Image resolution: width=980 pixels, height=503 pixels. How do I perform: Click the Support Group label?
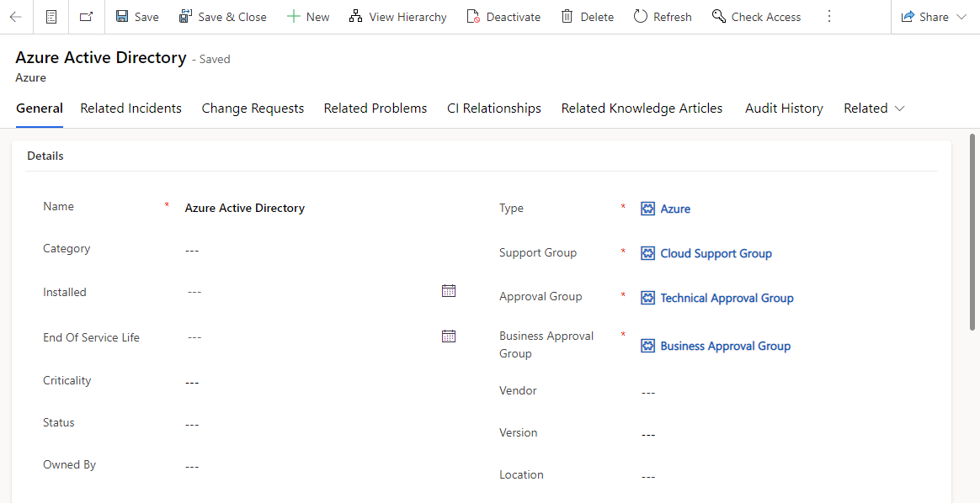537,252
